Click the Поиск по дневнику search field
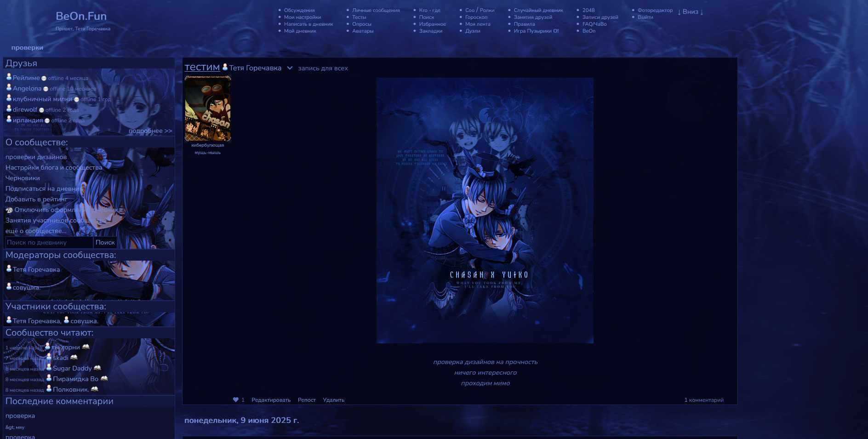Screen dimensions: 868x439 click(49, 243)
